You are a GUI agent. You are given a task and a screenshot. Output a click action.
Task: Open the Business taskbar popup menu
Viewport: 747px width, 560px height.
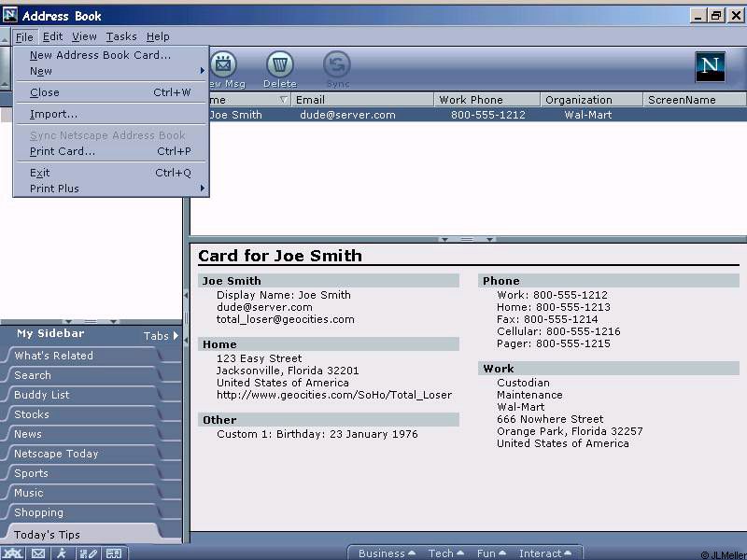coord(387,553)
